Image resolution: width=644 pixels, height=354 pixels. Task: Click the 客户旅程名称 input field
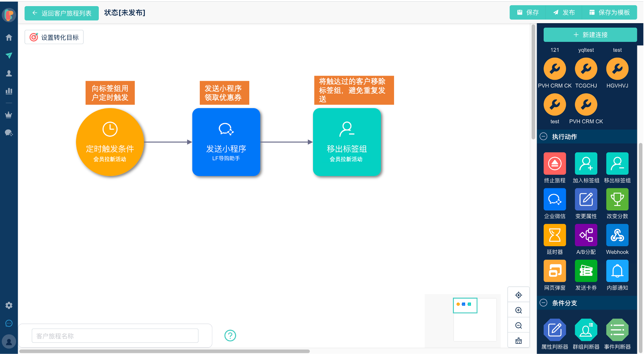coord(115,336)
